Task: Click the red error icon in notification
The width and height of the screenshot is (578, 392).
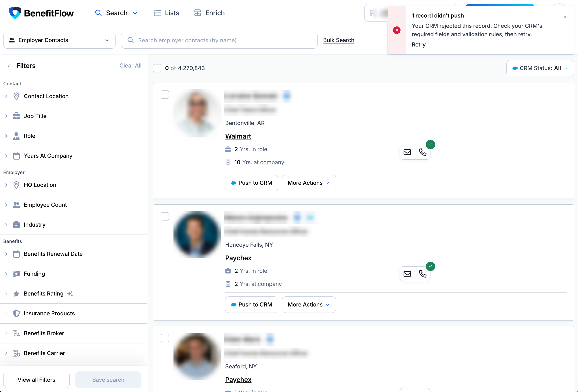Action: pyautogui.click(x=397, y=30)
